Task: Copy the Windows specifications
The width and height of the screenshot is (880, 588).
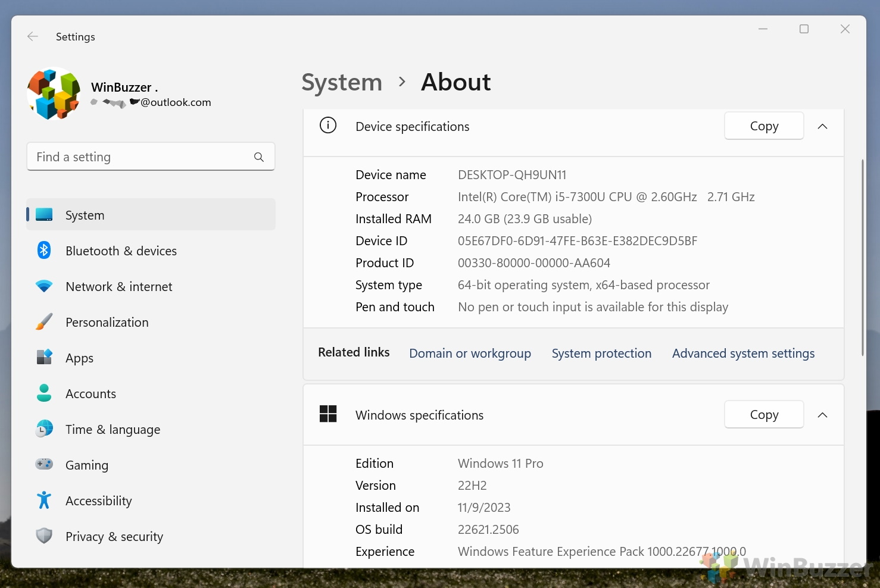Action: point(764,414)
